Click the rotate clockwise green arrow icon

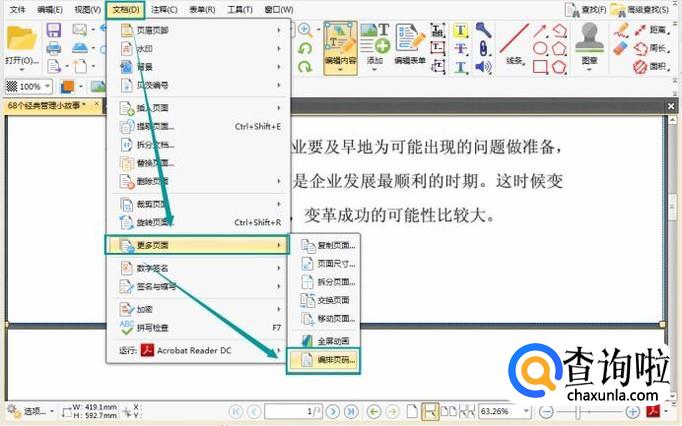305,67
